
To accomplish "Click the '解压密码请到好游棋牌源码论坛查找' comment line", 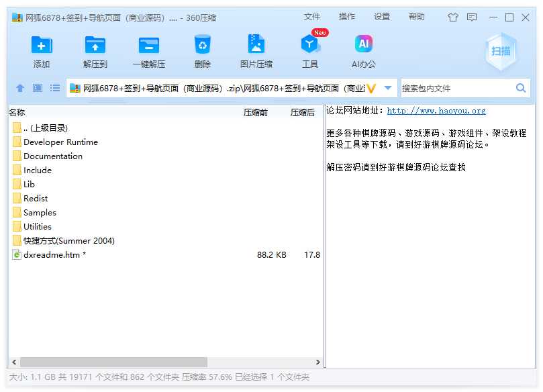I will click(x=396, y=168).
